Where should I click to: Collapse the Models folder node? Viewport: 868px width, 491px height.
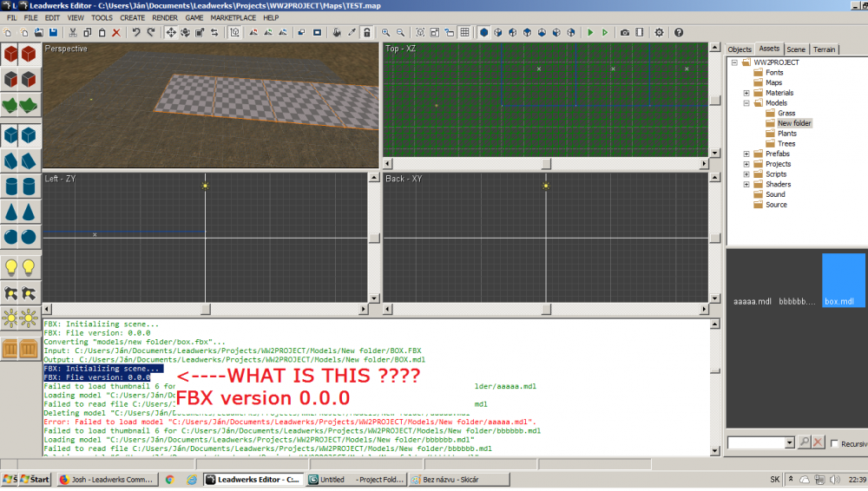[x=746, y=103]
